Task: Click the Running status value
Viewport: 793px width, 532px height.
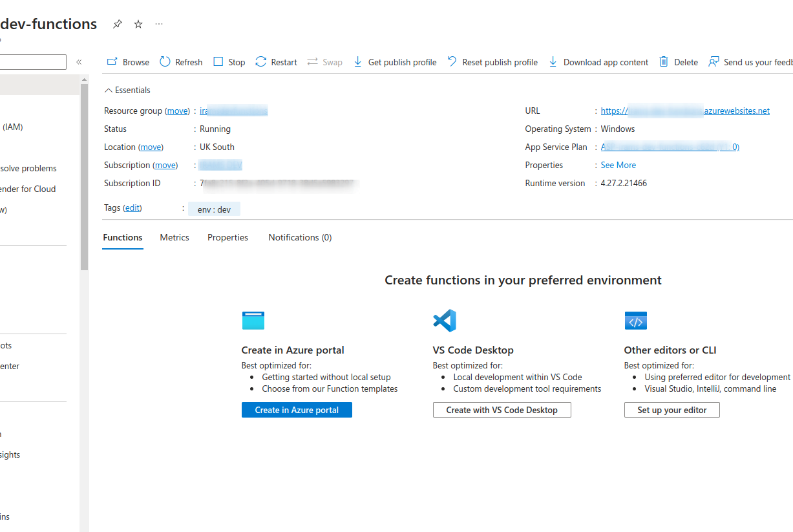Action: (x=215, y=129)
